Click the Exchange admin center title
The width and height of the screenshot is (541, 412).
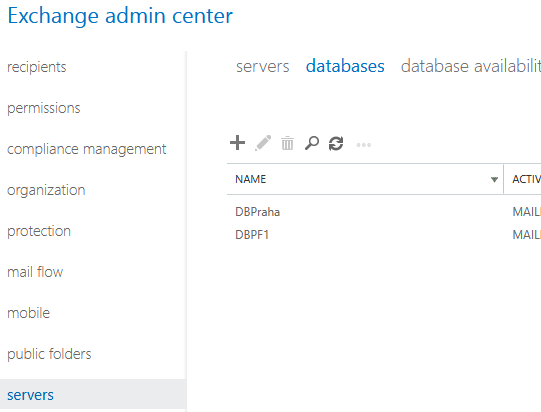(x=120, y=16)
